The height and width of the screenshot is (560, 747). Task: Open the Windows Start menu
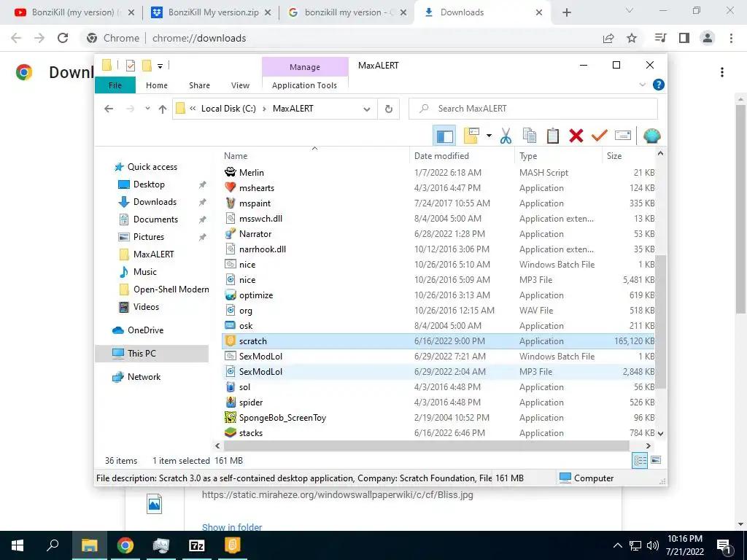(x=18, y=545)
